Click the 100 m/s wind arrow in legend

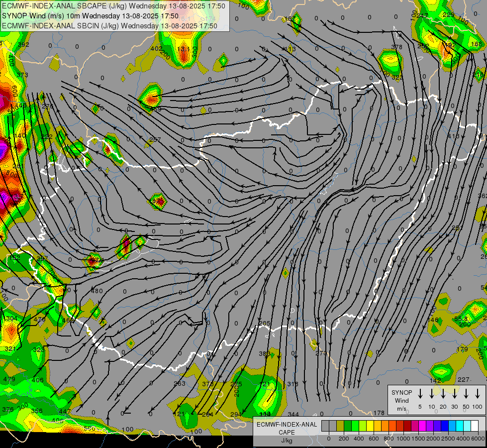click(478, 393)
